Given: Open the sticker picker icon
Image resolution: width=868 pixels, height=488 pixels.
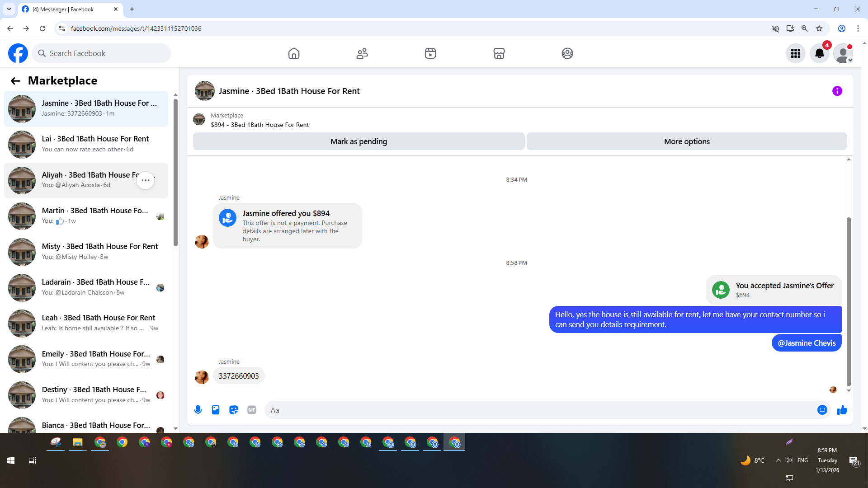Looking at the screenshot, I should tap(234, 410).
